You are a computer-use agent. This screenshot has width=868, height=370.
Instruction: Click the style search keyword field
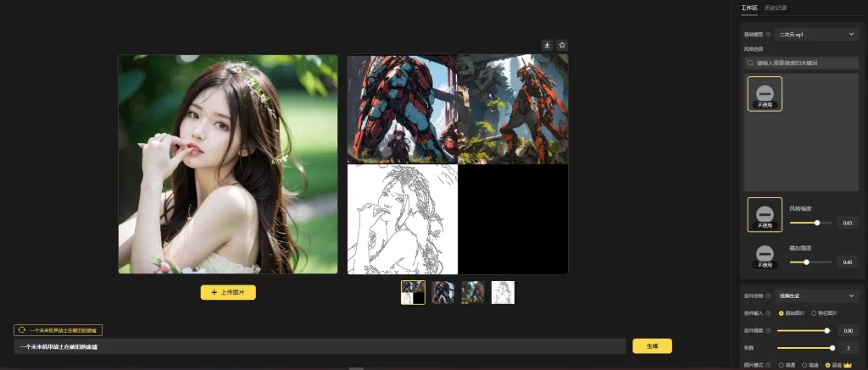pyautogui.click(x=801, y=63)
